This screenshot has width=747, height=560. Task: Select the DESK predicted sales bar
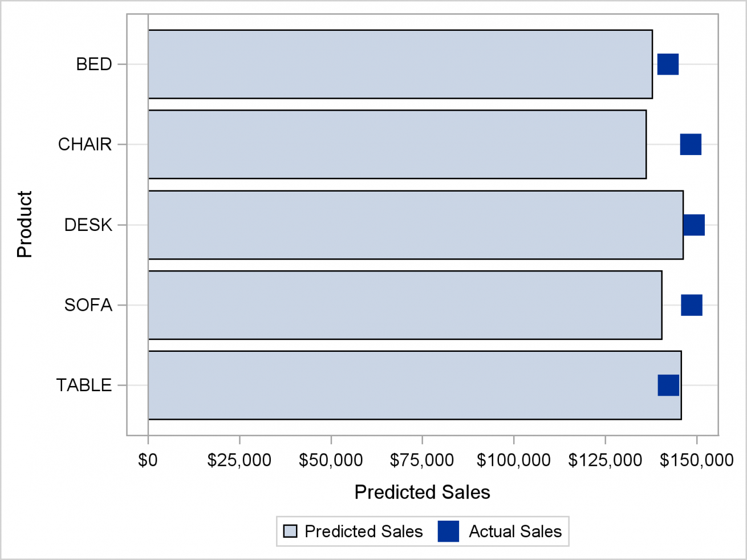[x=415, y=225]
